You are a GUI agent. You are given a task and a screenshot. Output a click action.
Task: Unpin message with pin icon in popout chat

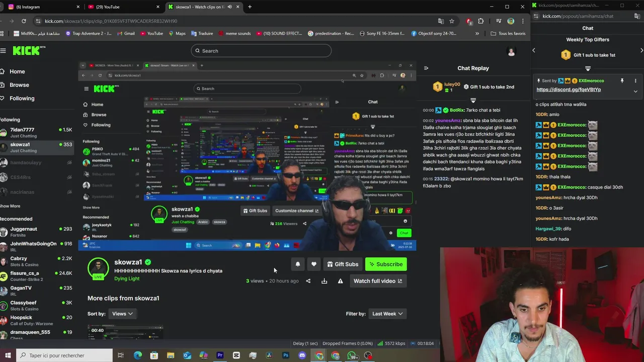pos(622,80)
